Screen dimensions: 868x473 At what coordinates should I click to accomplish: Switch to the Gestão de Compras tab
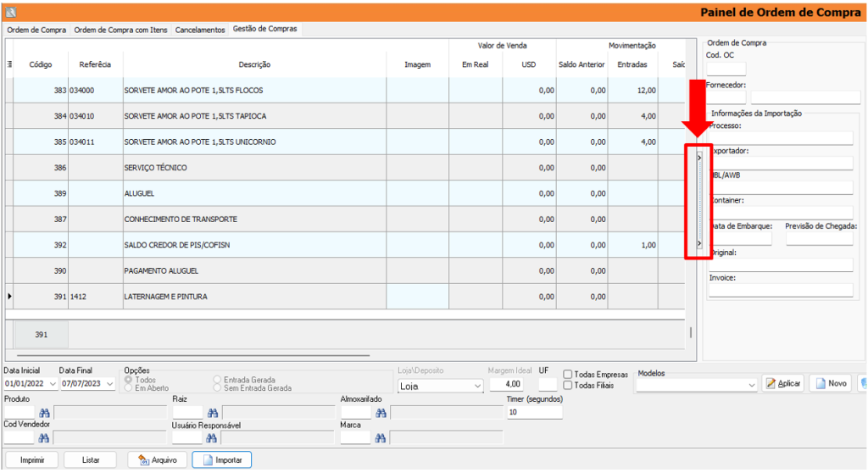point(264,29)
